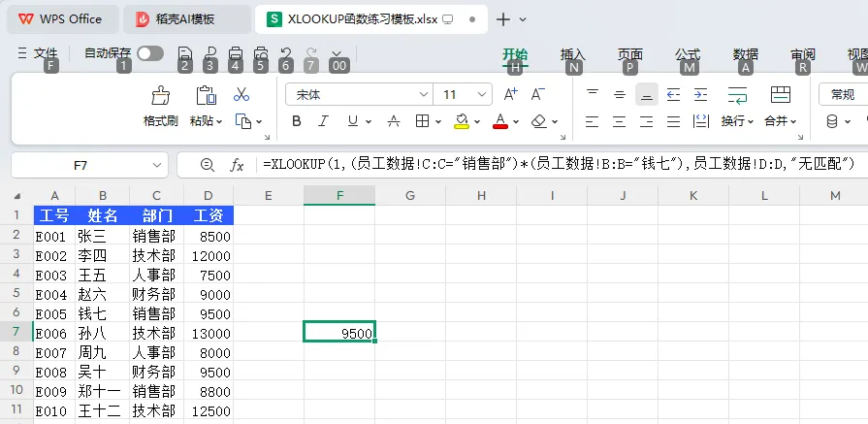Click the cut scissors icon
The height and width of the screenshot is (424, 868).
241,95
